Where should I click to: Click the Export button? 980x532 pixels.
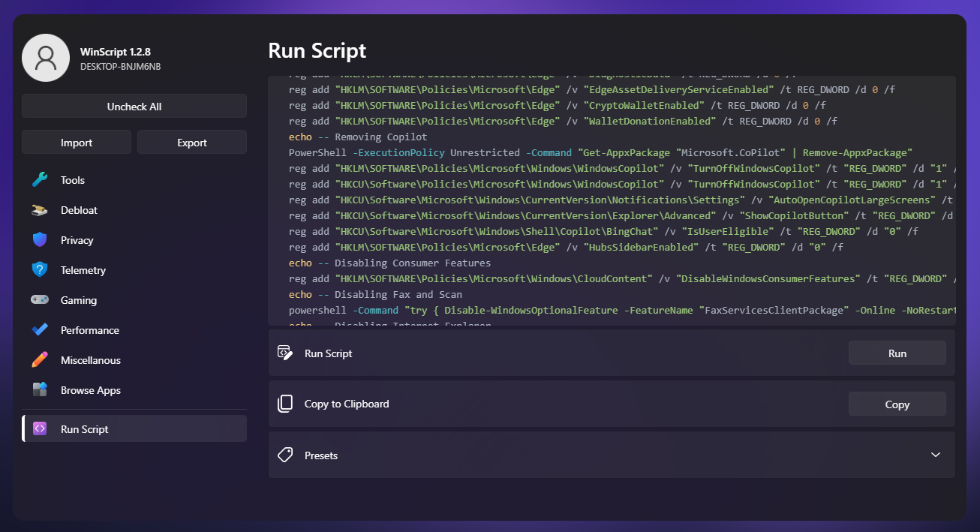point(192,143)
